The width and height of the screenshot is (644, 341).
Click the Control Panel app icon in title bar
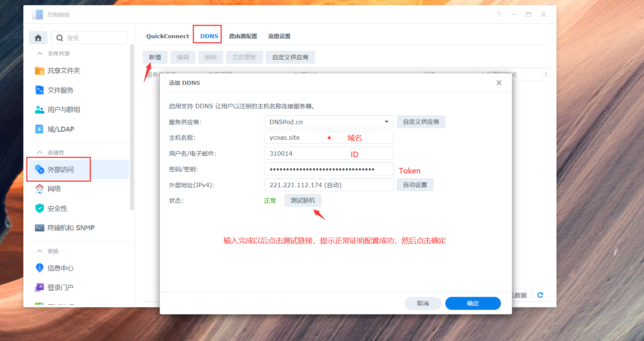[37, 14]
